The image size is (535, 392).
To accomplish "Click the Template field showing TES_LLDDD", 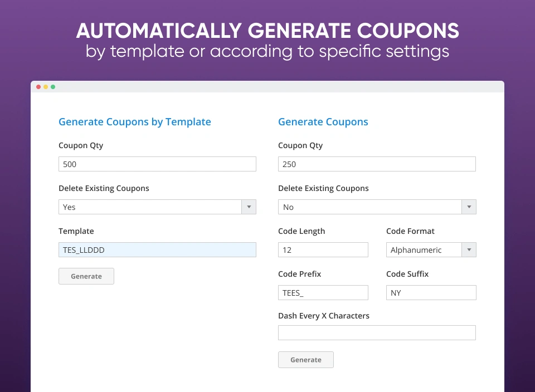I will click(x=157, y=249).
